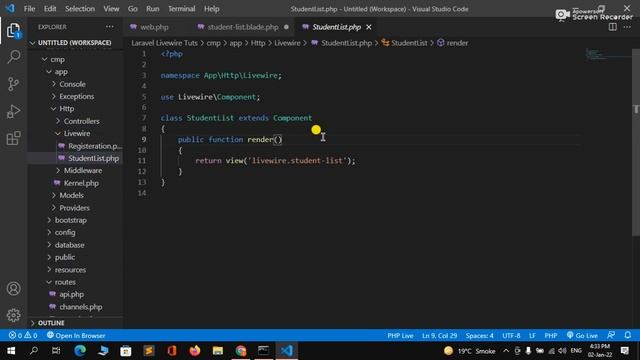Switch to the student-list.blade.php tab

pos(242,27)
